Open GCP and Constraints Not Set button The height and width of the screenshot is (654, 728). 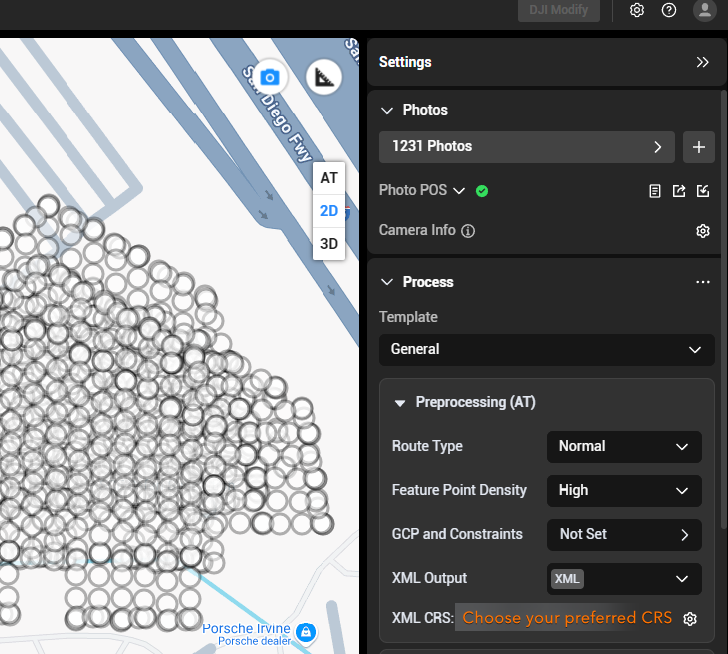[x=623, y=534]
